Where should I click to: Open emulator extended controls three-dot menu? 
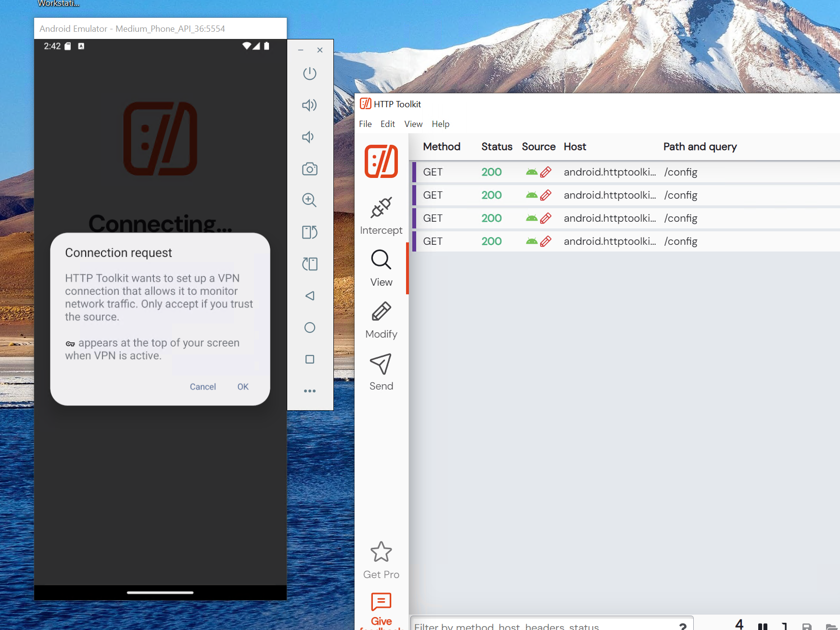310,391
